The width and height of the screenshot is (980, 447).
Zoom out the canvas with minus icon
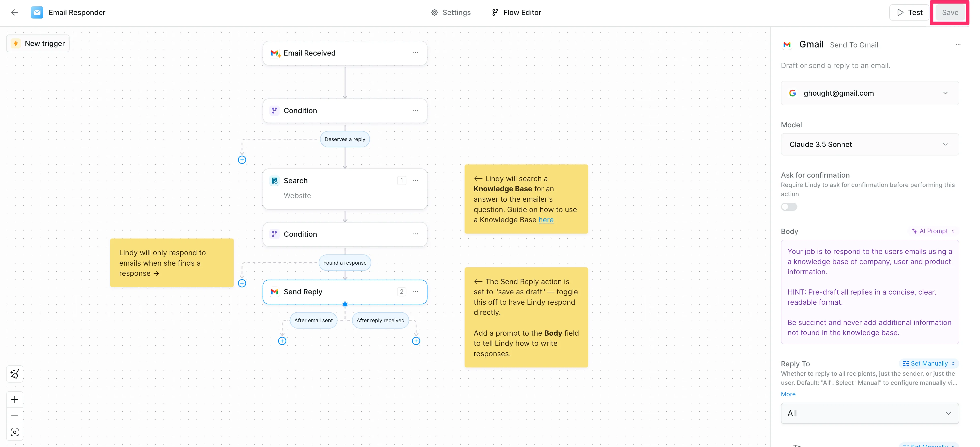[15, 416]
